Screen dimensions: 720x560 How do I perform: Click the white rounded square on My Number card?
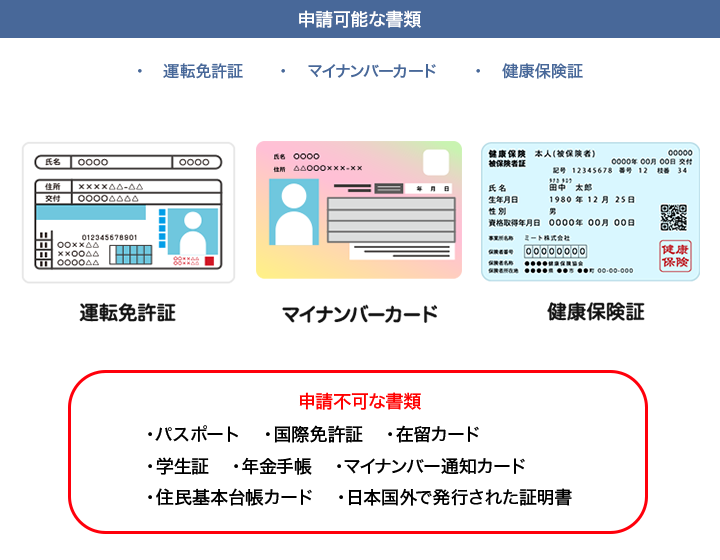(x=436, y=162)
